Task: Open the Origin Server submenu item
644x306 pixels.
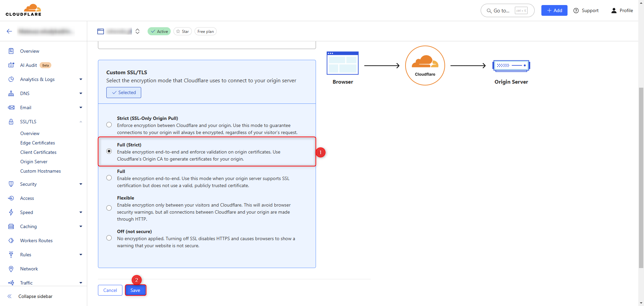Action: (34, 162)
